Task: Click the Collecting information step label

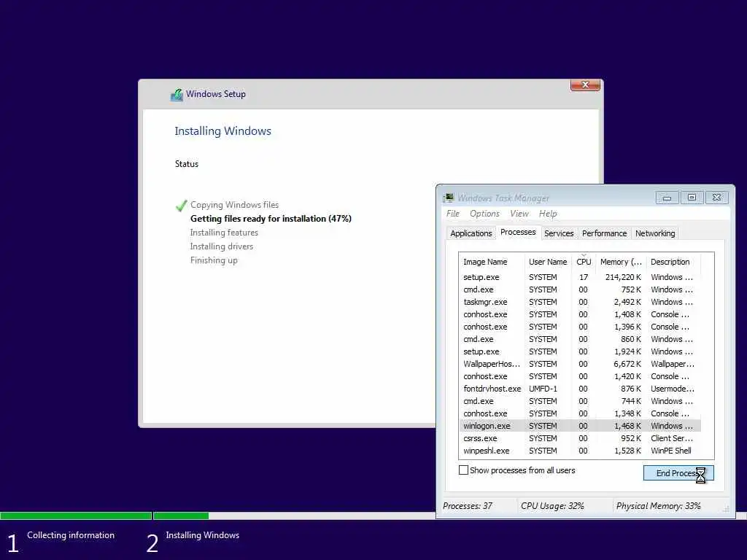Action: pos(71,535)
